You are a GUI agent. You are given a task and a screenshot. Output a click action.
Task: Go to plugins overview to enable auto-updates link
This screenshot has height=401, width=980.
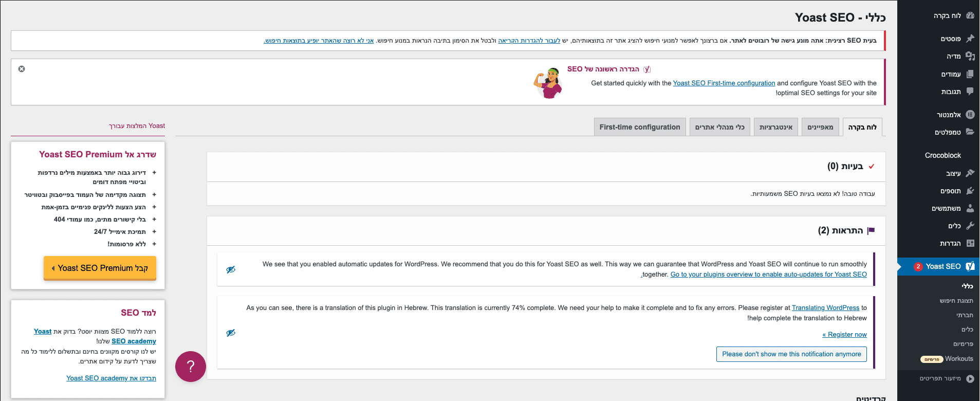[x=769, y=275]
